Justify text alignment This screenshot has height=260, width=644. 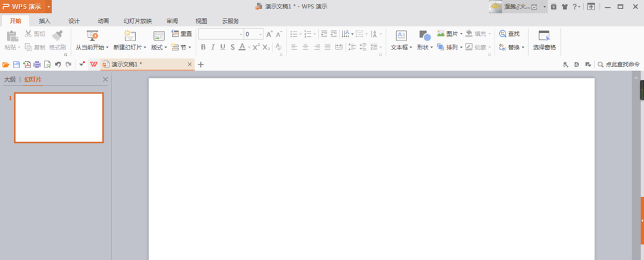pos(327,47)
